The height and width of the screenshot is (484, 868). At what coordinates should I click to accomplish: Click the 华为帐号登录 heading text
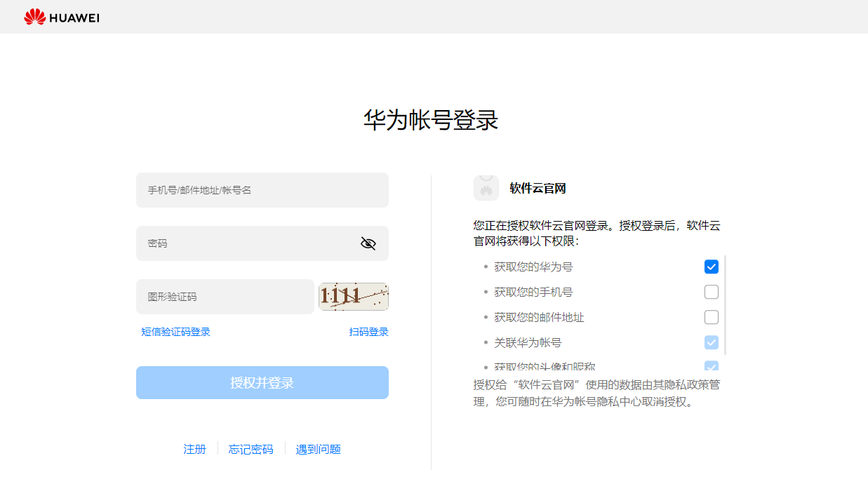[x=431, y=120]
